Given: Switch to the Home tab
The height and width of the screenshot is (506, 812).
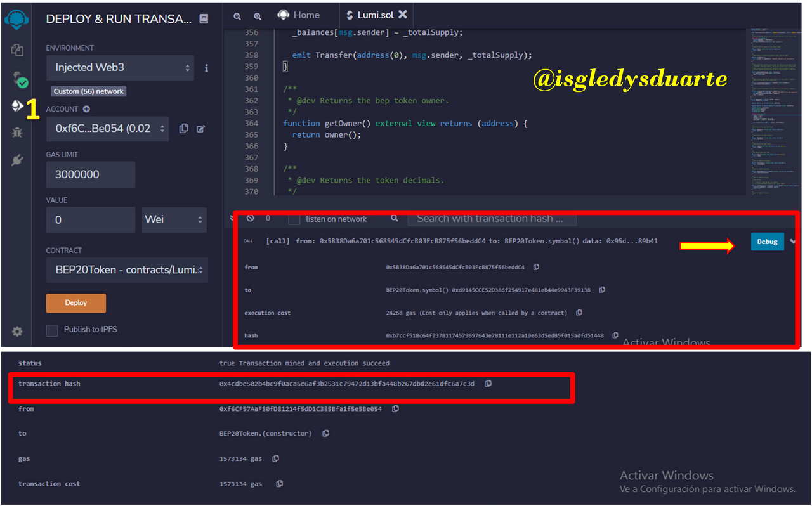Looking at the screenshot, I should click(299, 15).
